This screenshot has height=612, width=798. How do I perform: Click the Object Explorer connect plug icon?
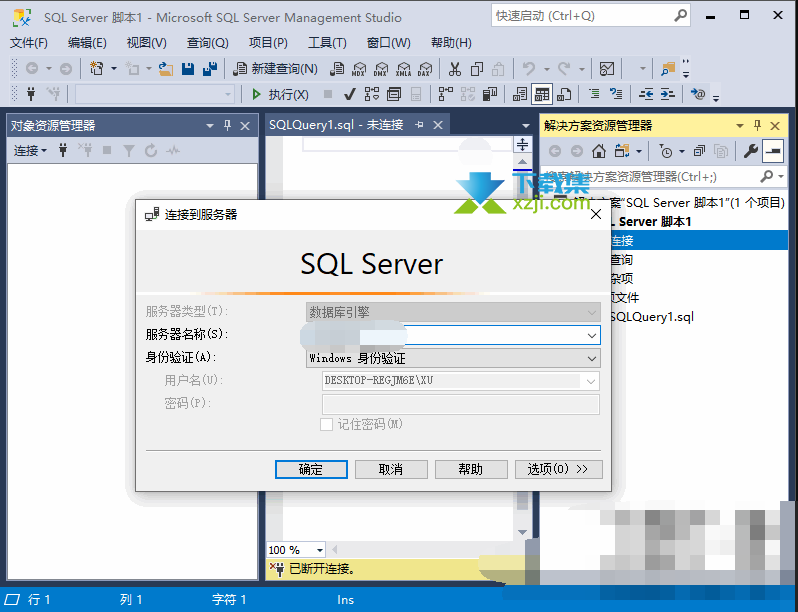coord(63,150)
